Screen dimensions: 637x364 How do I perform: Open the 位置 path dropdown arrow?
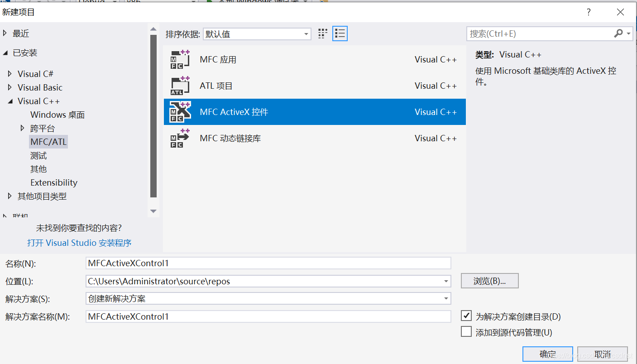(446, 281)
